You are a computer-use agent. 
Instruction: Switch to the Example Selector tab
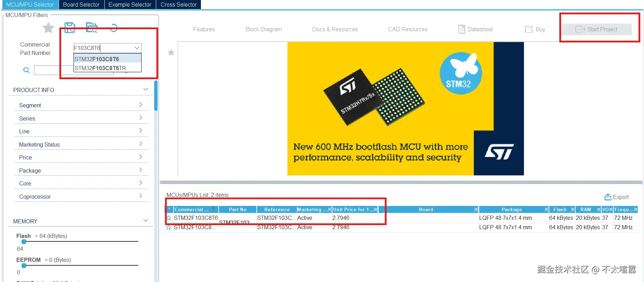pos(130,5)
